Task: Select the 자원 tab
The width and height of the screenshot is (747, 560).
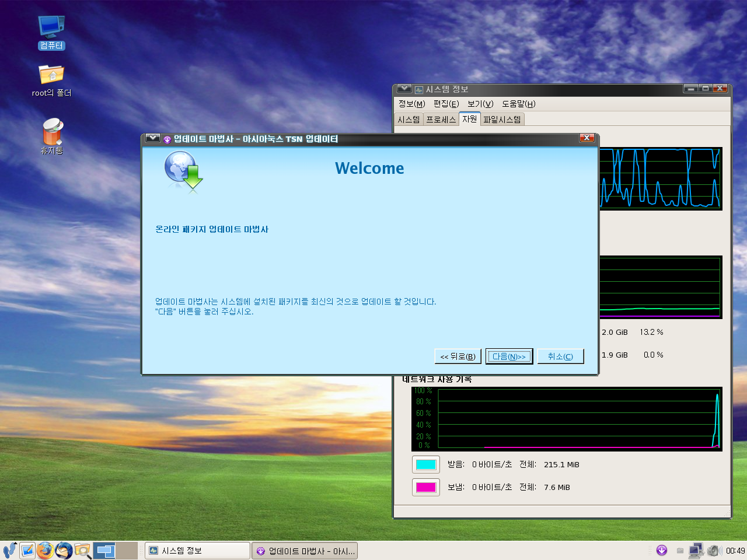Action: (470, 119)
